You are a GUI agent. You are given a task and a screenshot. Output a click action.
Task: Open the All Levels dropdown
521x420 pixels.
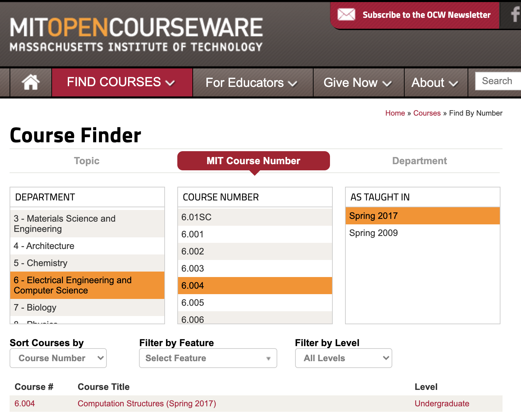pos(344,358)
